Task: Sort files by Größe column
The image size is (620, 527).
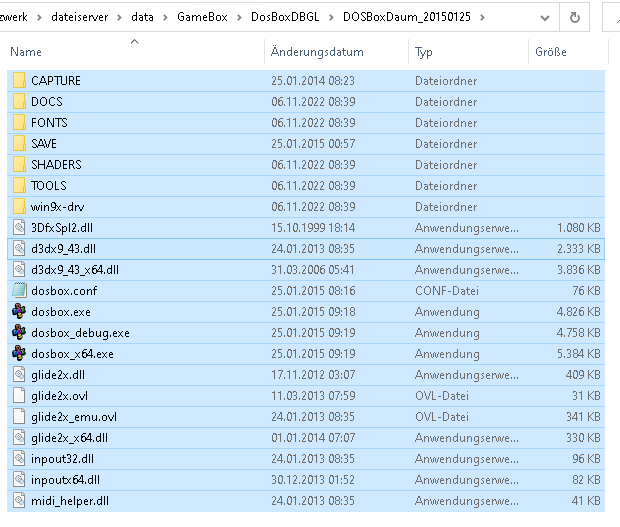Action: tap(551, 52)
